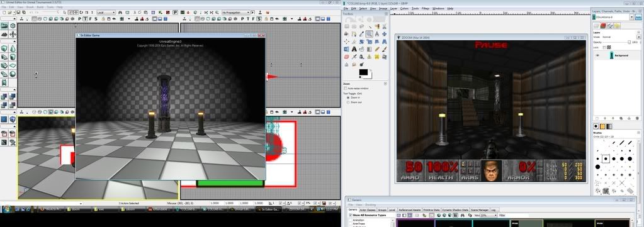
Task: Open the Local coordinate system dropdown
Action: coord(106,13)
